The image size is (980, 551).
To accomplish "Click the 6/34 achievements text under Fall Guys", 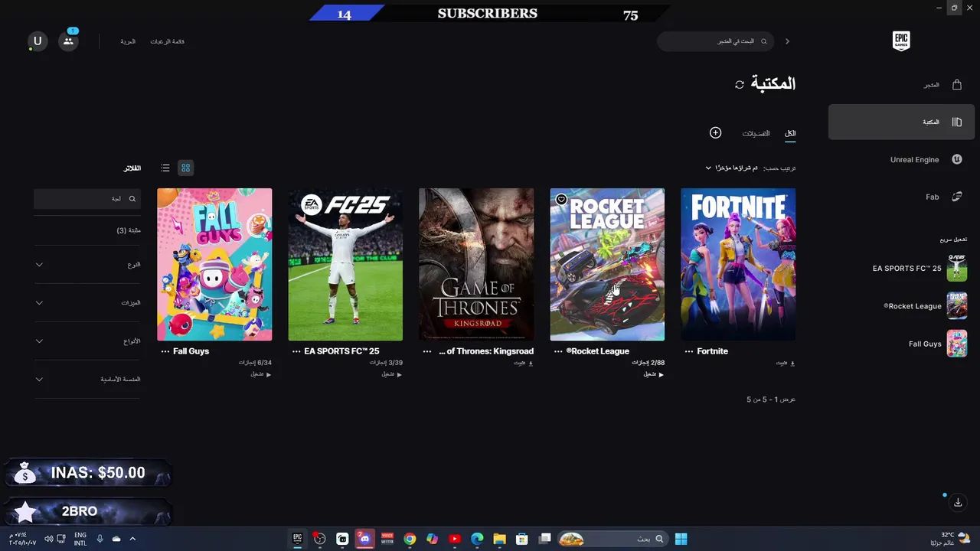I will (256, 363).
